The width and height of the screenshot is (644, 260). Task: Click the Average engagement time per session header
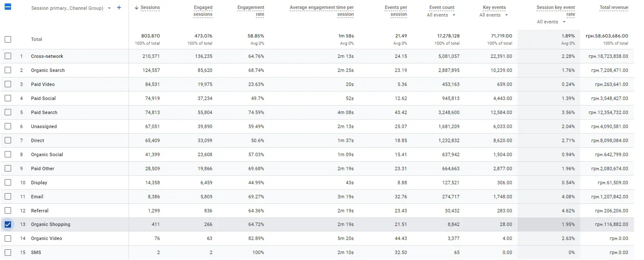click(322, 11)
